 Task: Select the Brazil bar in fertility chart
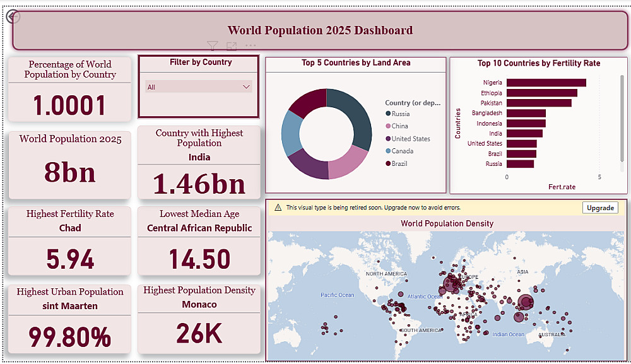(521, 154)
